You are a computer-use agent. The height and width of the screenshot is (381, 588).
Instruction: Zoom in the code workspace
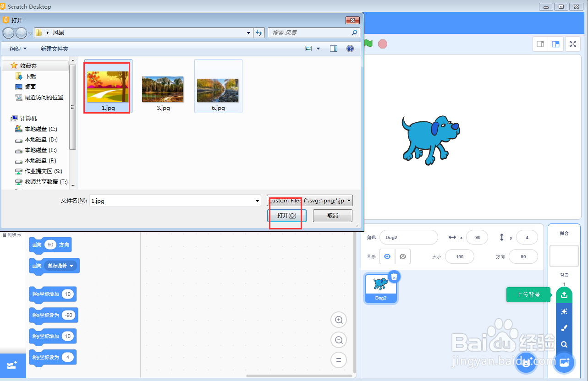click(339, 320)
